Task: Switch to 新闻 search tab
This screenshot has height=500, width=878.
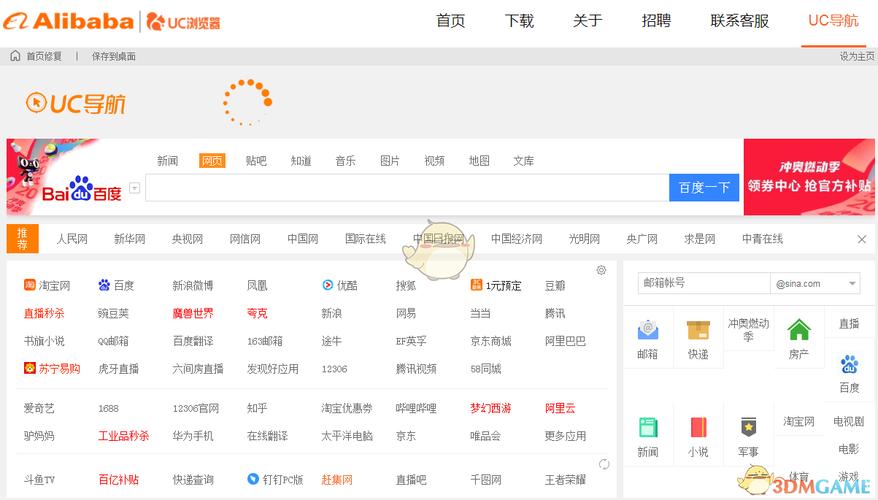Action: [167, 161]
